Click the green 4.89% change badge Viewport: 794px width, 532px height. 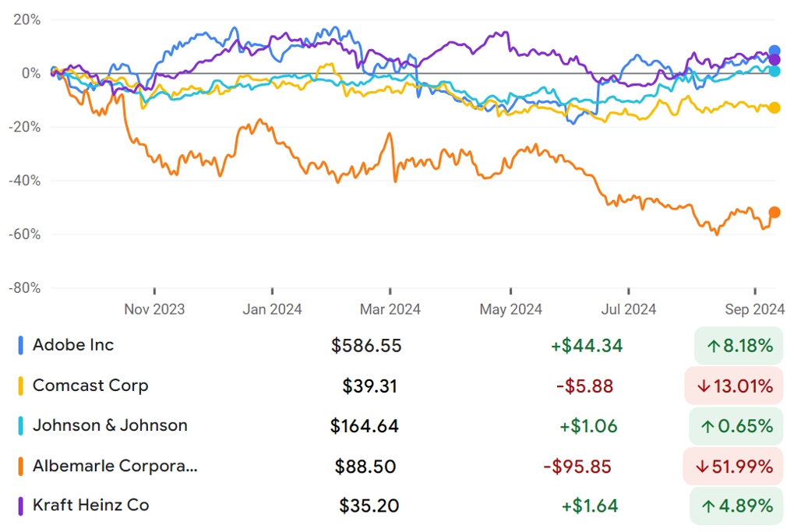pyautogui.click(x=737, y=506)
